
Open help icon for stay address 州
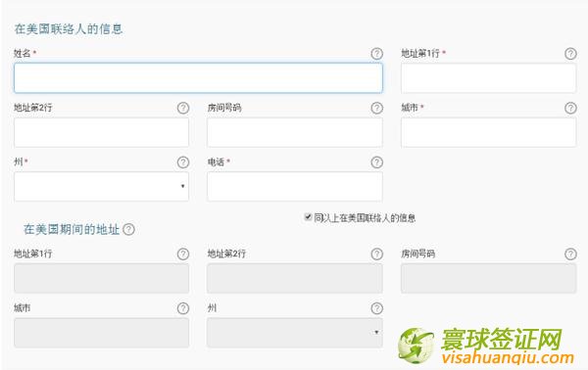pos(377,308)
